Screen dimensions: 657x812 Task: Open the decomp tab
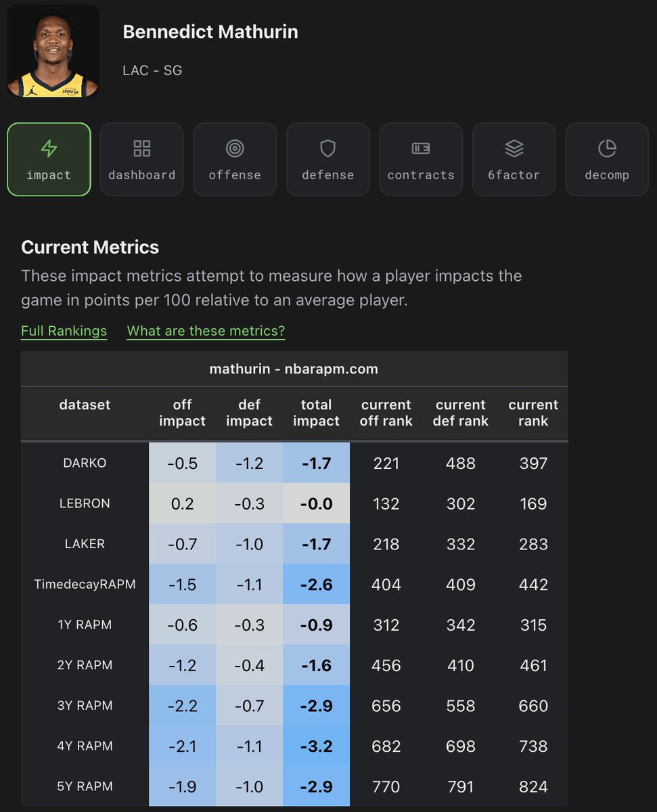607,160
